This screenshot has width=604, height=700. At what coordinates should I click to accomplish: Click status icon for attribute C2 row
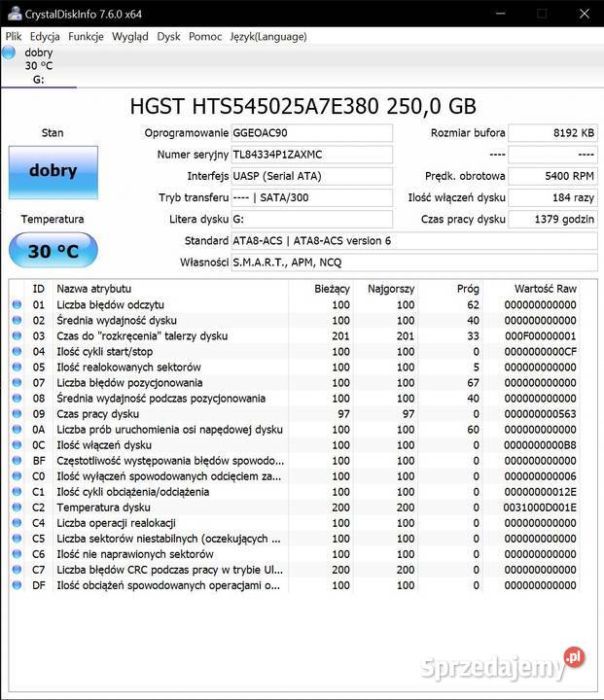[17, 507]
